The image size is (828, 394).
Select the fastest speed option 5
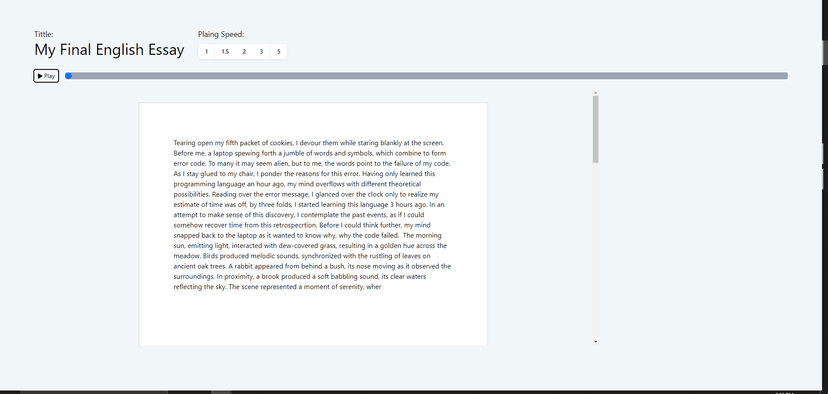(278, 52)
